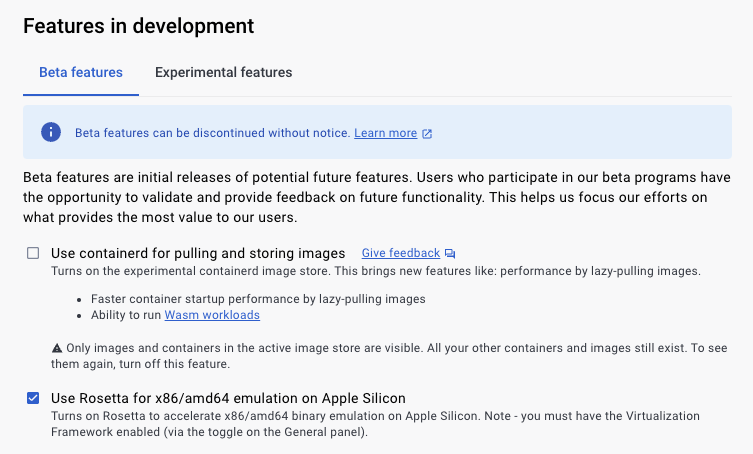Viewport: 753px width, 454px height.
Task: Click the 'Use Rosetta for x86/amd64' label
Action: click(x=228, y=398)
